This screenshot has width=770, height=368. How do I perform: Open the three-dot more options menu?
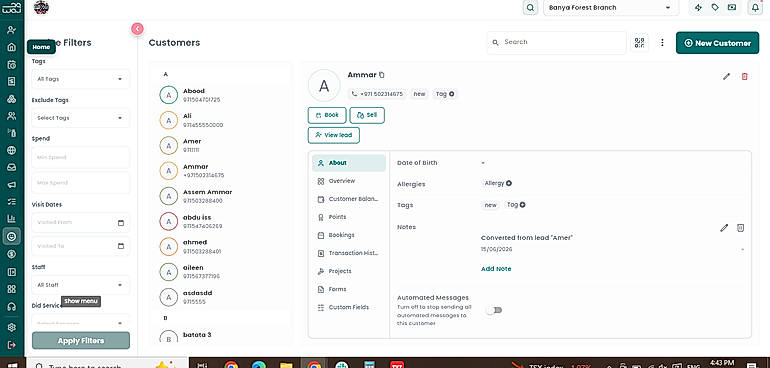pyautogui.click(x=662, y=43)
